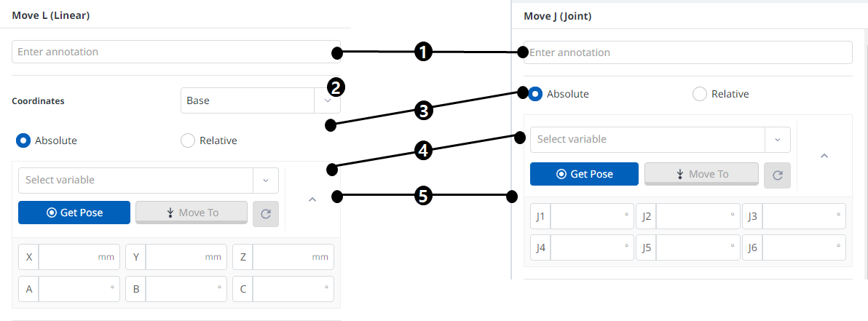Click Move To button in Move L
This screenshot has height=321, width=868.
click(x=192, y=213)
